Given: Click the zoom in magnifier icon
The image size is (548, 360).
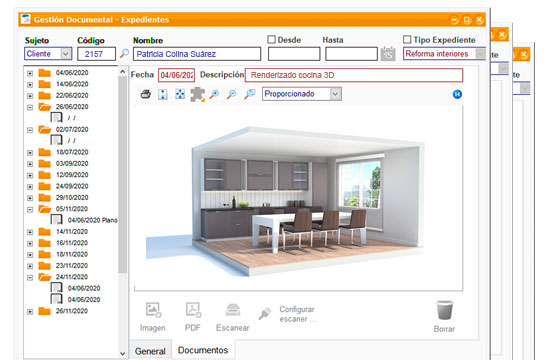Looking at the screenshot, I should click(214, 94).
